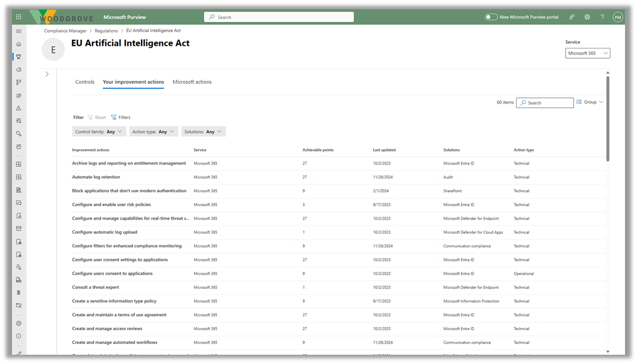Click the pencil customize icon in sidebar
Screen dimensions: 637x364
coord(19,353)
